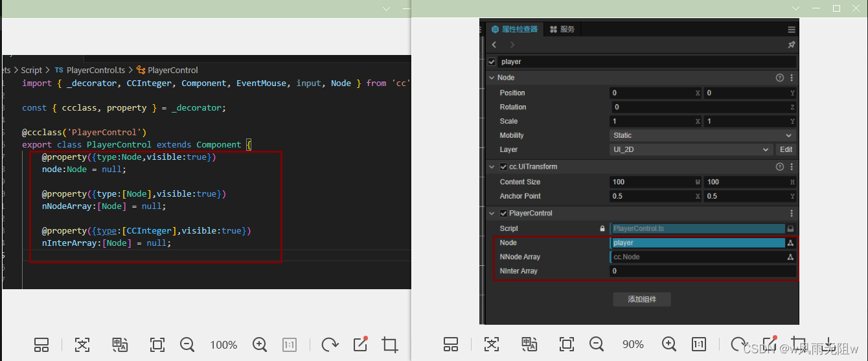868x361 pixels.
Task: Click the 添加组件 button
Action: [x=642, y=300]
